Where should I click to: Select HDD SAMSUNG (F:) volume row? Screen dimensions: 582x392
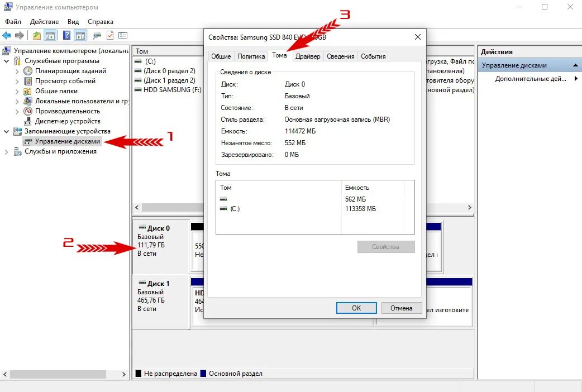click(x=168, y=89)
